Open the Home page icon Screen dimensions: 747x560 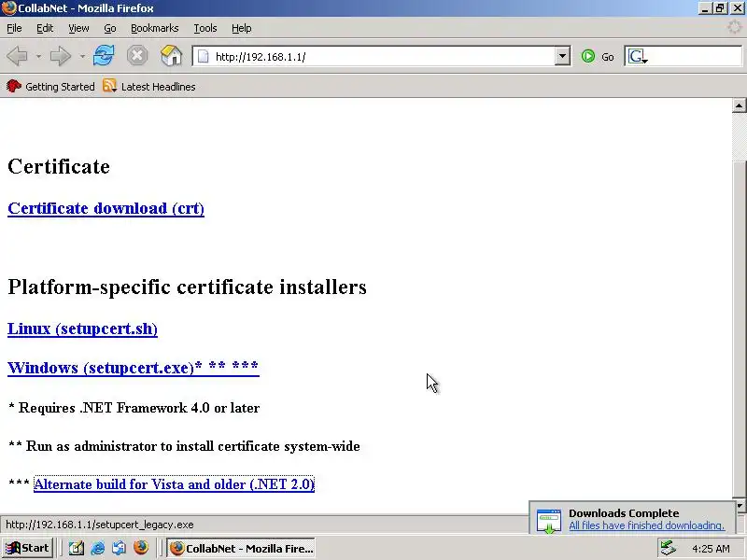pos(172,56)
